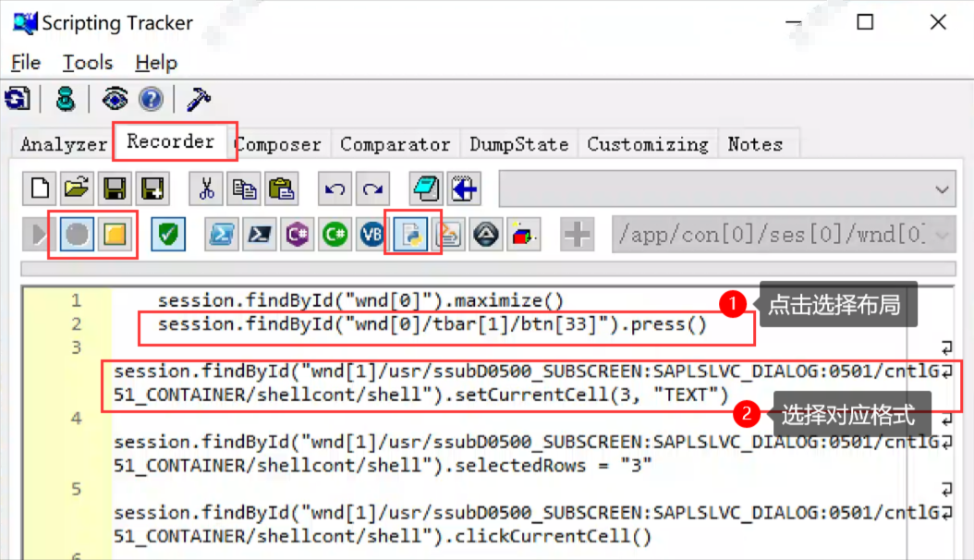Click the gray plus add button
This screenshot has height=560, width=974.
tap(577, 235)
